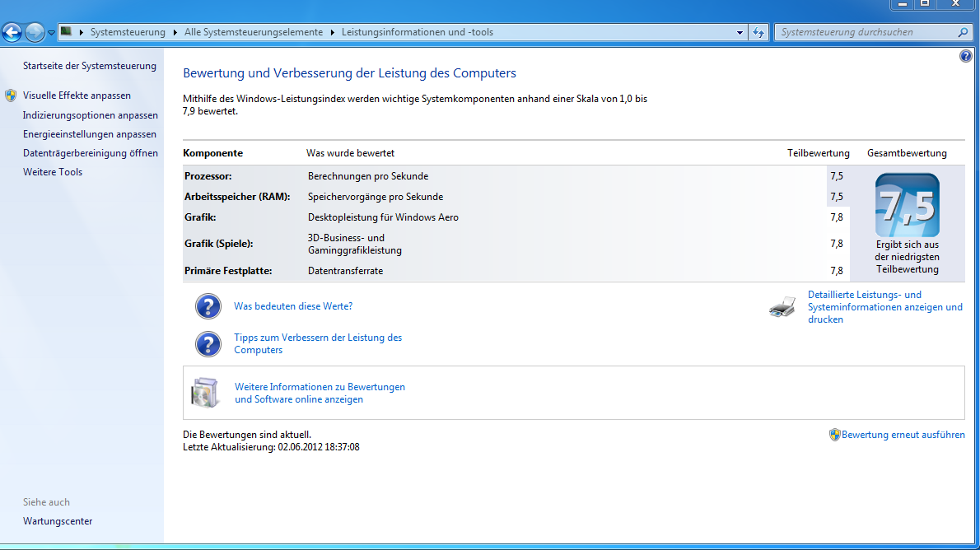
Task: Select the Grafik: row label
Action: 200,217
